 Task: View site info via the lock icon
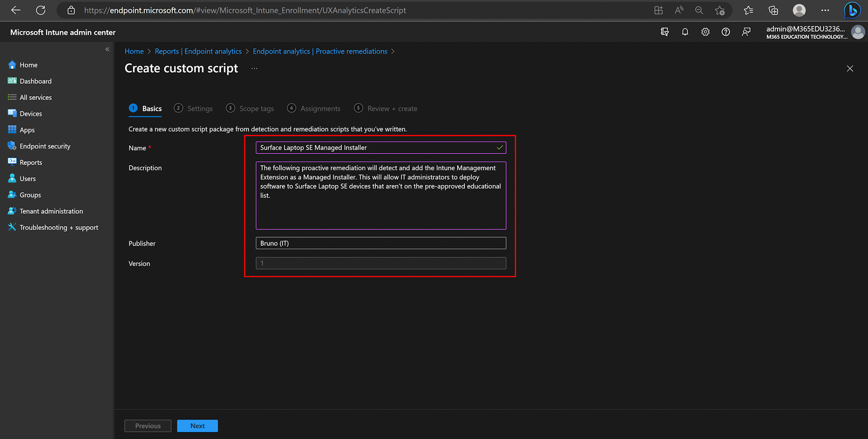[x=71, y=10]
